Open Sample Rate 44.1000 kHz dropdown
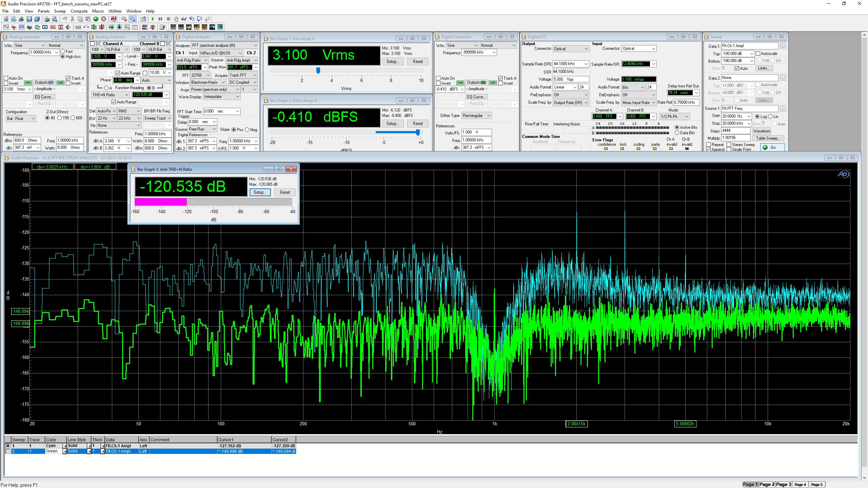Image resolution: width=868 pixels, height=488 pixels. click(571, 64)
